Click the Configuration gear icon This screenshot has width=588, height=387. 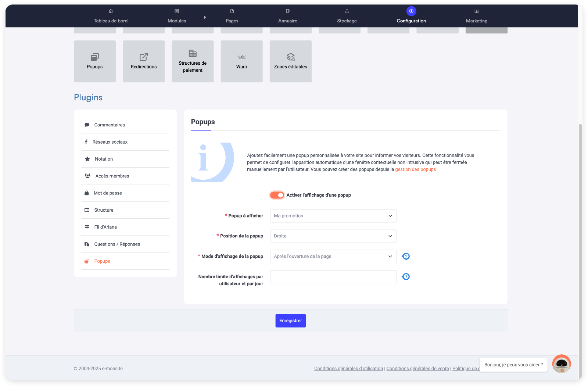click(x=411, y=11)
